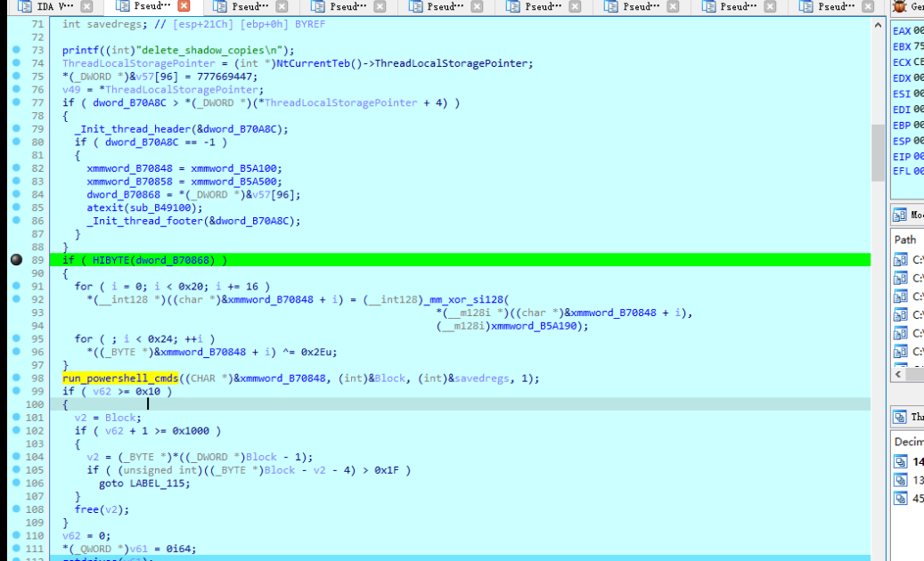Select the EAX register
This screenshot has width=924, height=561.
[x=902, y=30]
